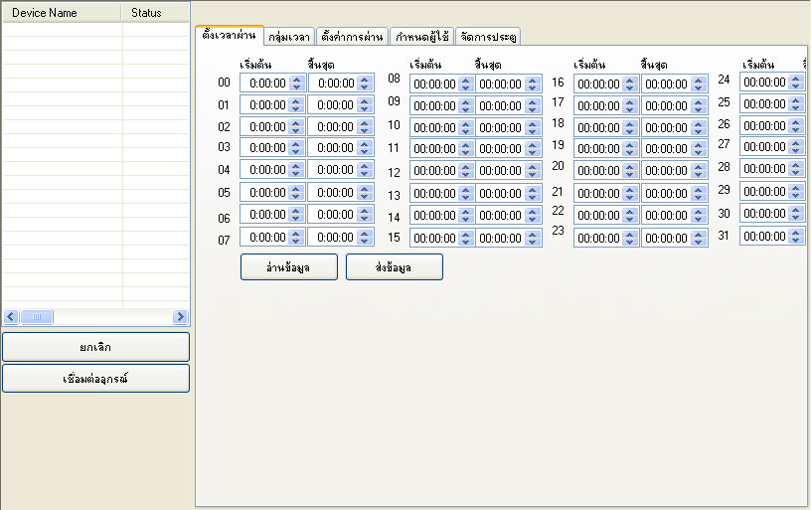812x510 pixels.
Task: Click row 00 start time field
Action: (273, 83)
